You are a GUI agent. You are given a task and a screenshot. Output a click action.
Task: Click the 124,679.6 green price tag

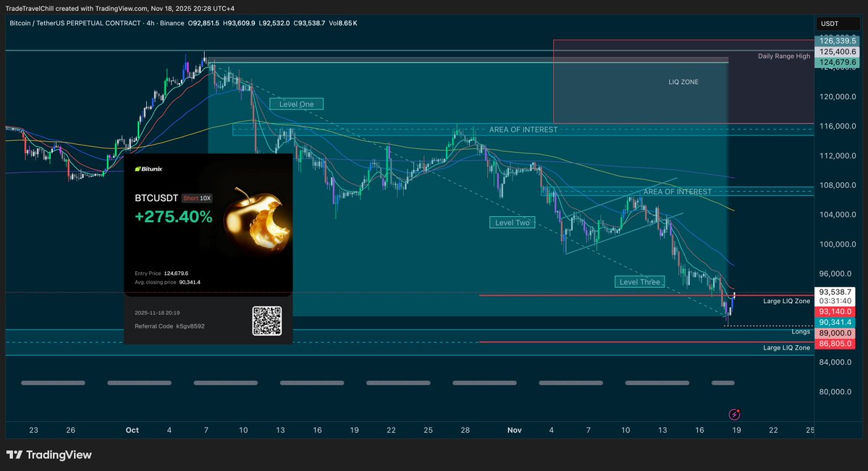pyautogui.click(x=838, y=62)
